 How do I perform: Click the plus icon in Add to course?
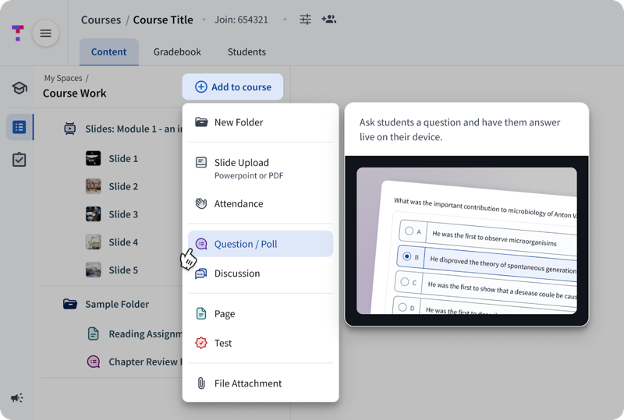pos(201,87)
